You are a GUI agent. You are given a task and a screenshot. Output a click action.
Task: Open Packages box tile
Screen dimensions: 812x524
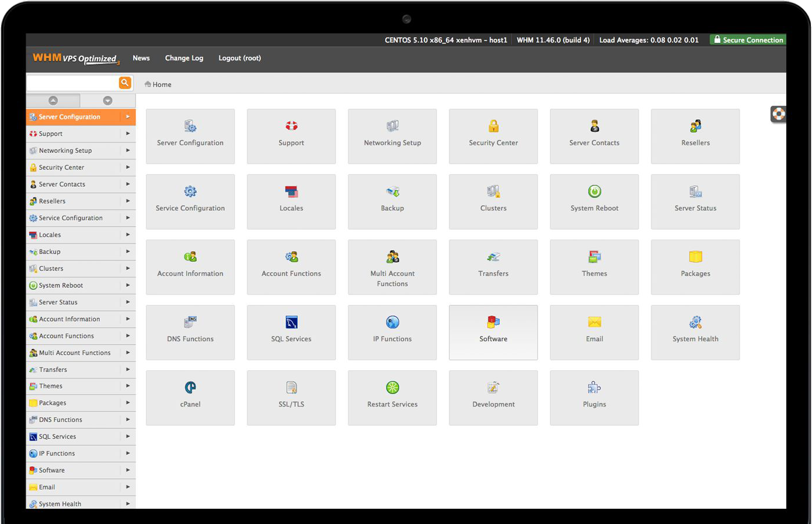pos(695,267)
